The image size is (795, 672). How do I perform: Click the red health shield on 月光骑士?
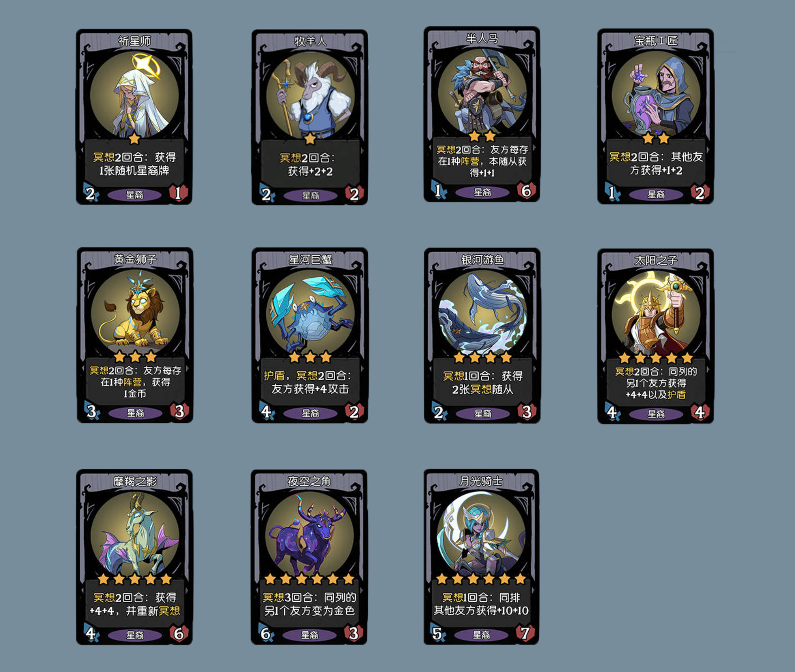(525, 633)
